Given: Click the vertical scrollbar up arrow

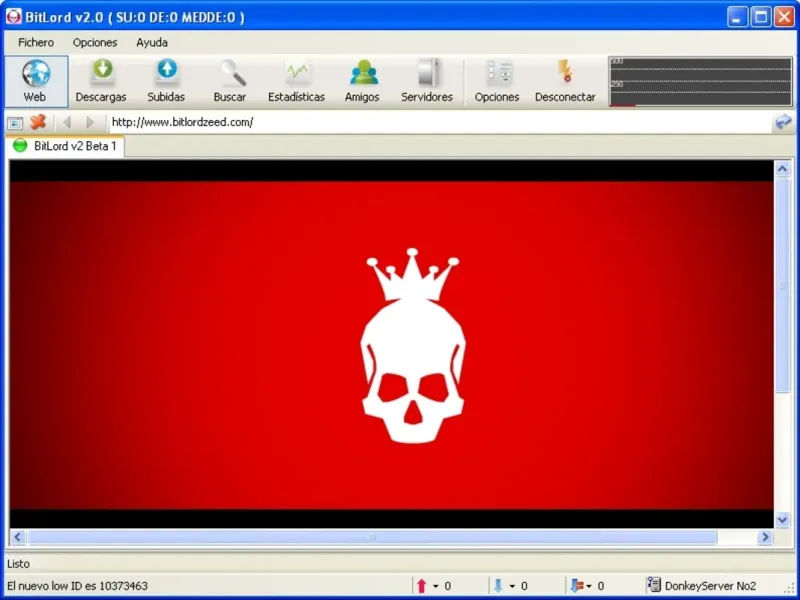Looking at the screenshot, I should (783, 169).
